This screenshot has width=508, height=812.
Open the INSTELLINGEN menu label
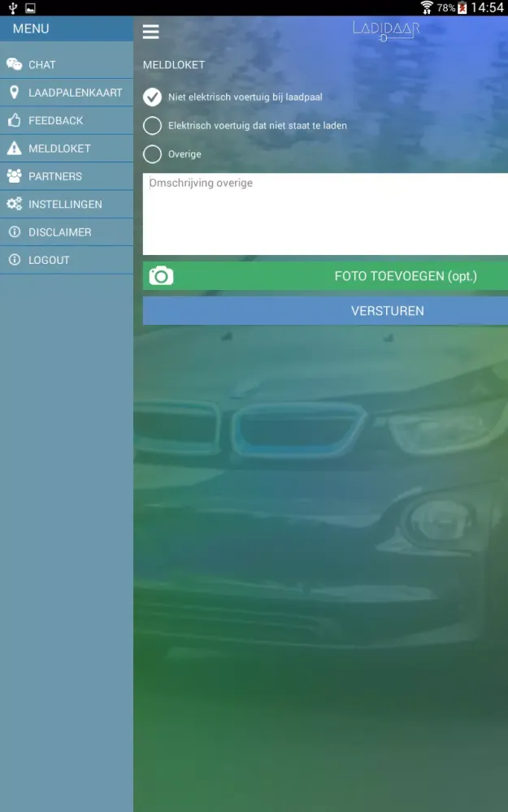coord(65,205)
